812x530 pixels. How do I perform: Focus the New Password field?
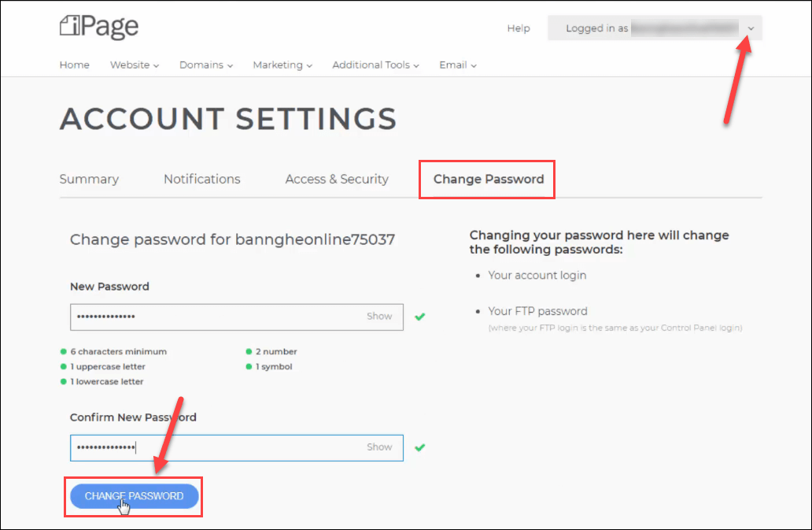(237, 317)
